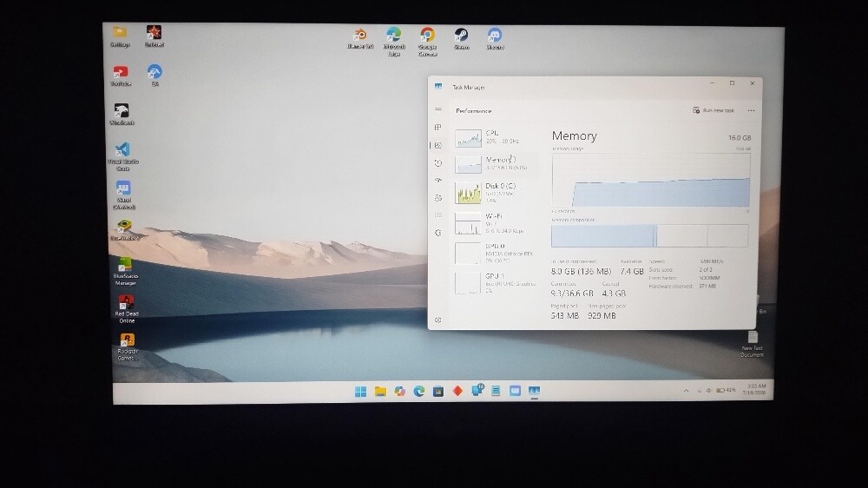Select Memory in performance list
The height and width of the screenshot is (488, 868).
496,163
